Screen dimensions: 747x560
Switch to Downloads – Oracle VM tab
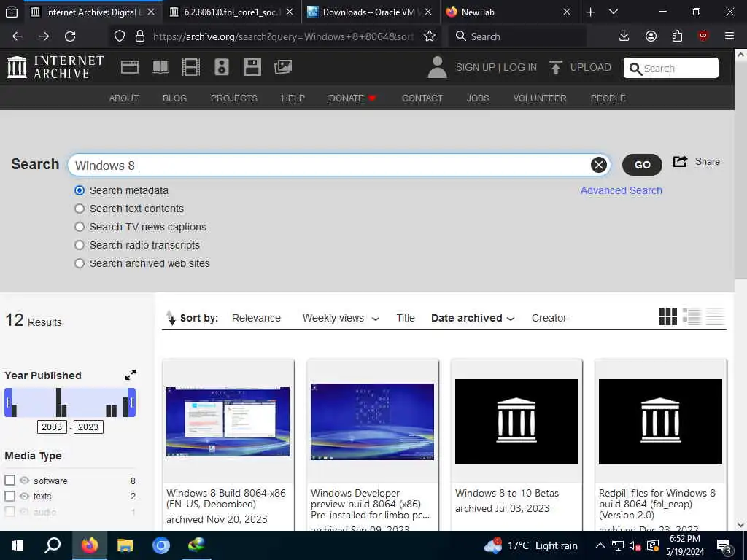click(370, 12)
